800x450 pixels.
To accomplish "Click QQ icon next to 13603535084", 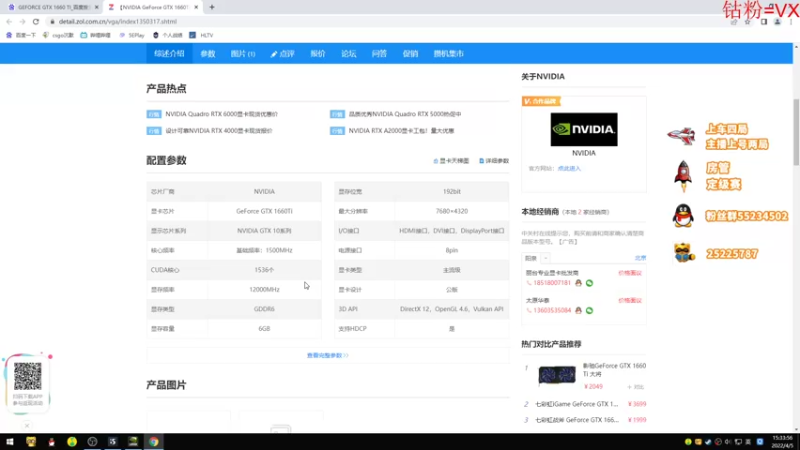I will 578,310.
